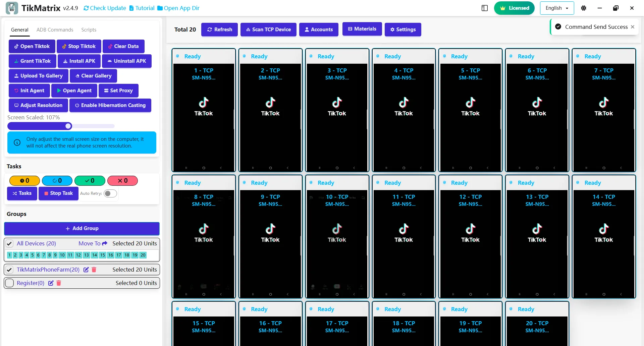Switch to the Scripts tab
The image size is (644, 346).
(x=89, y=30)
